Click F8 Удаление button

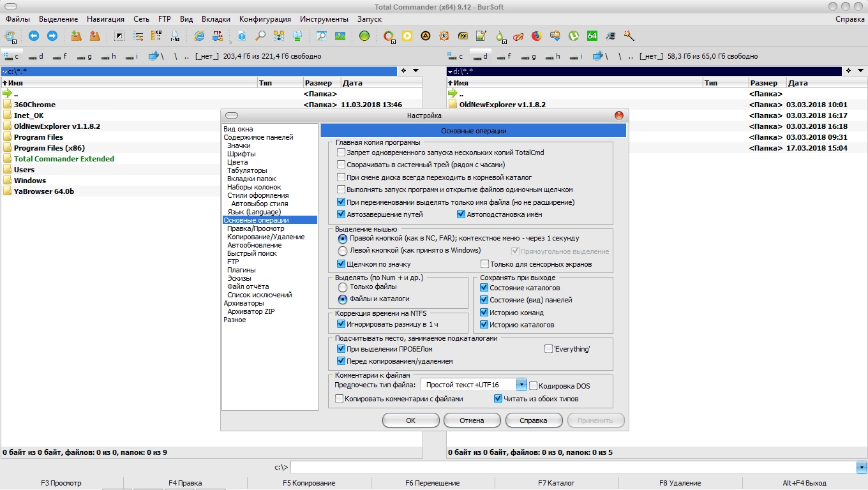click(680, 483)
